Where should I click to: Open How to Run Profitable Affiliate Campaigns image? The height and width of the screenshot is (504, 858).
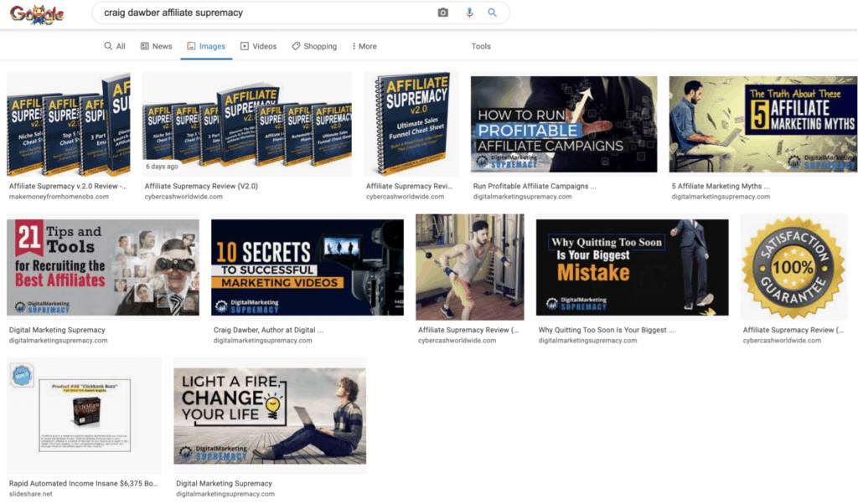click(x=564, y=124)
